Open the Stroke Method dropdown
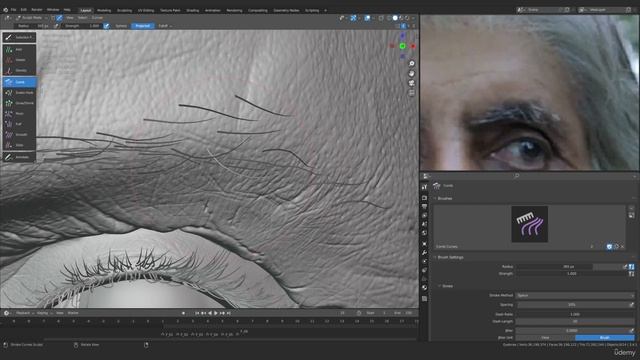 point(575,296)
